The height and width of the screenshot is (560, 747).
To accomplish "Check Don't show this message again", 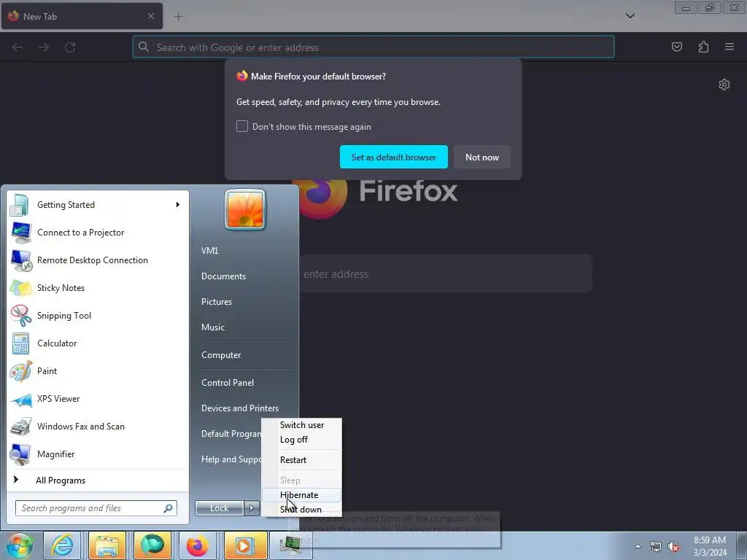I will tap(242, 126).
